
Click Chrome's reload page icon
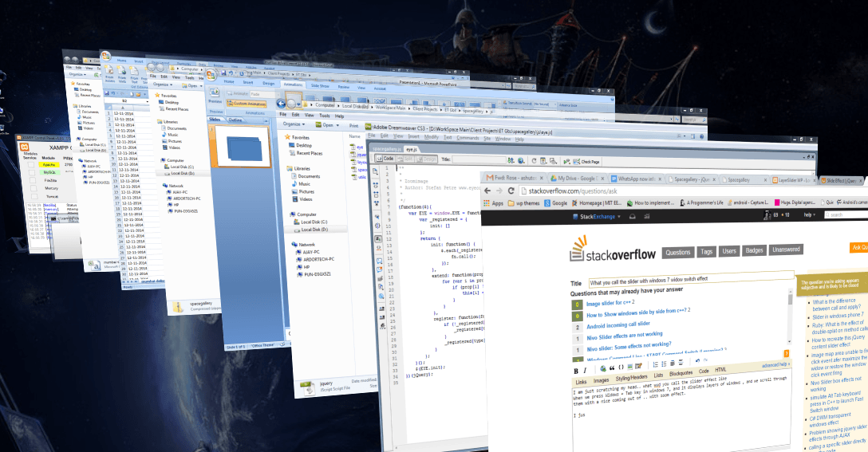[x=511, y=191]
